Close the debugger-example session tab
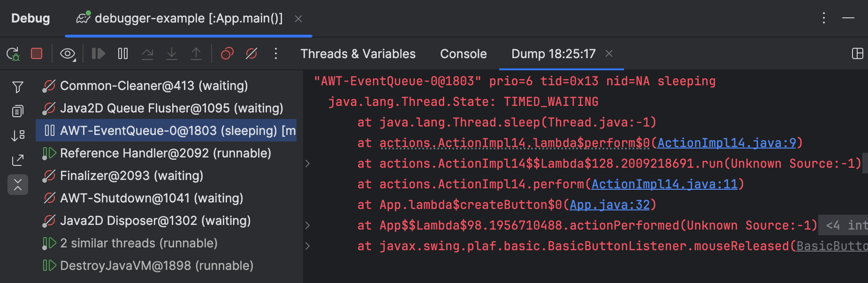Viewport: 868px width, 283px height. [x=298, y=19]
